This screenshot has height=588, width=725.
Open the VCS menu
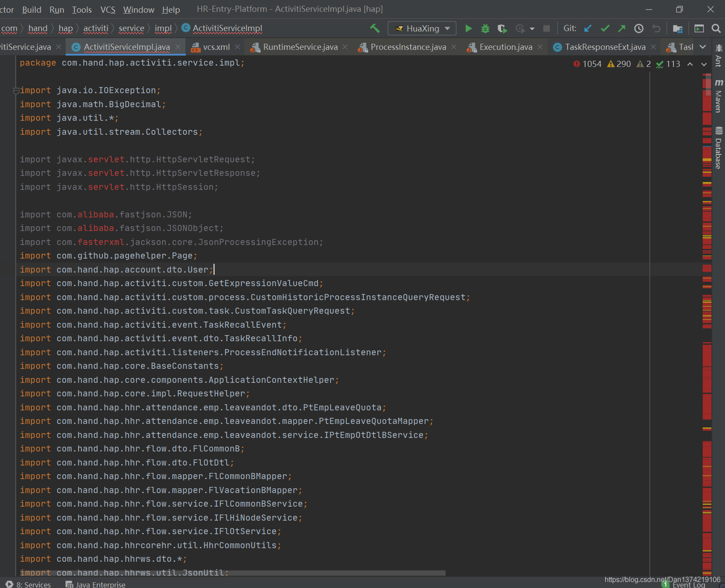click(108, 10)
